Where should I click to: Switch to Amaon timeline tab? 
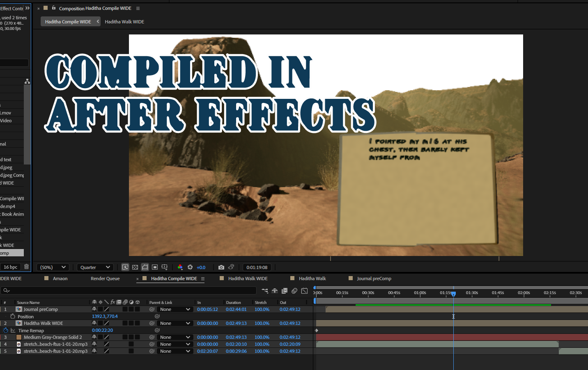[60, 279]
